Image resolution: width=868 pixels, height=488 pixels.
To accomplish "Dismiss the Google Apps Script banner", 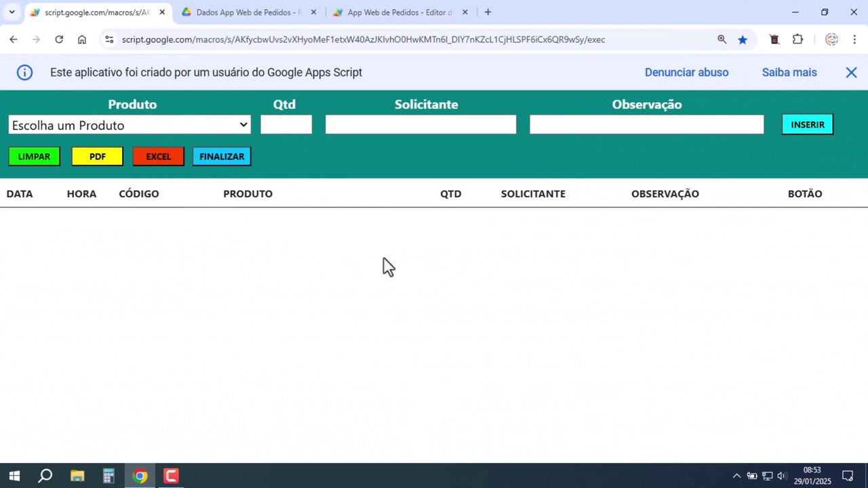I will 851,73.
